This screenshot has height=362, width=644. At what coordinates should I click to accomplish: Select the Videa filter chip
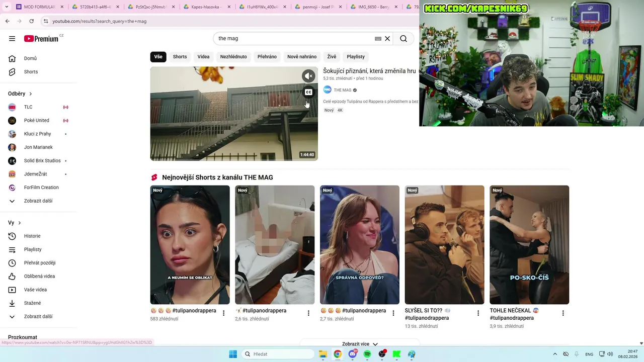click(203, 57)
